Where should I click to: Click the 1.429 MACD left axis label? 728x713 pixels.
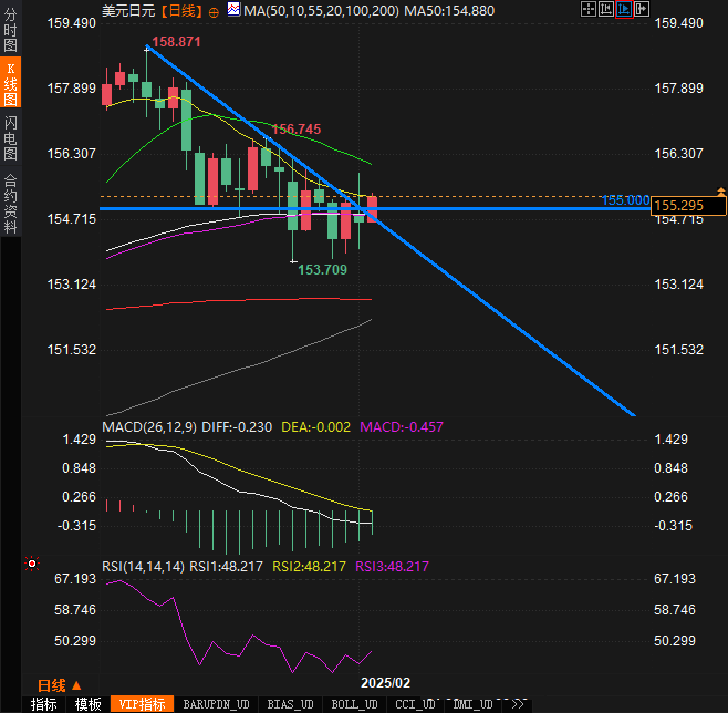tap(79, 440)
